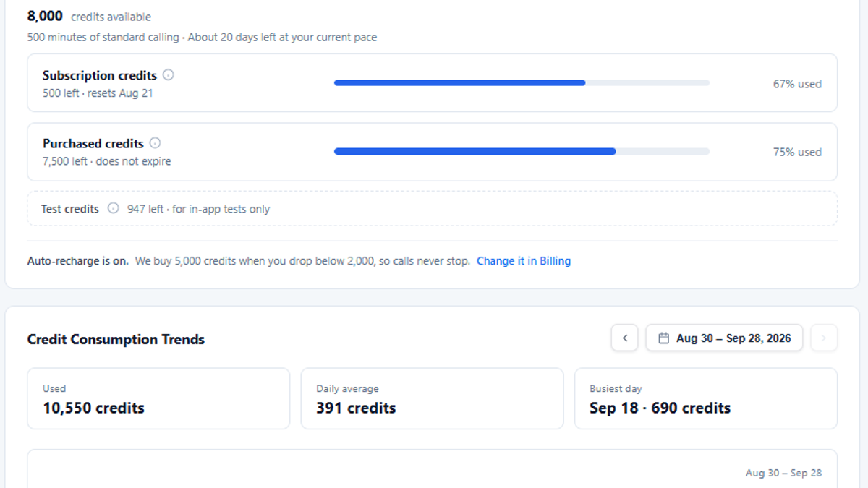The width and height of the screenshot is (868, 488).
Task: Click the Credit Consumption Trends heading
Action: [116, 339]
